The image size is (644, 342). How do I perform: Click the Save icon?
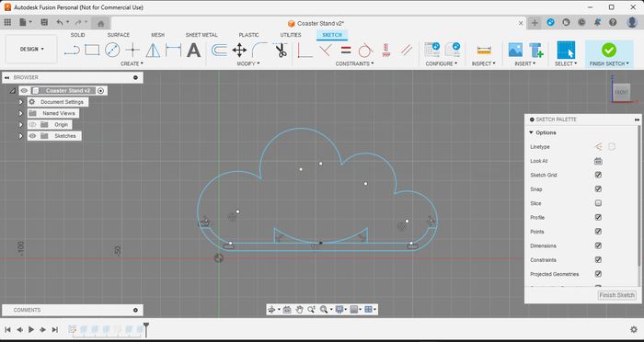[x=44, y=23]
